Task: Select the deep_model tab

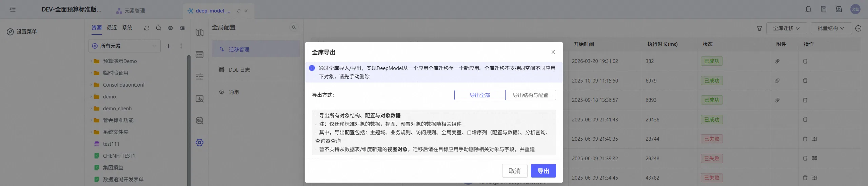Action: point(213,11)
